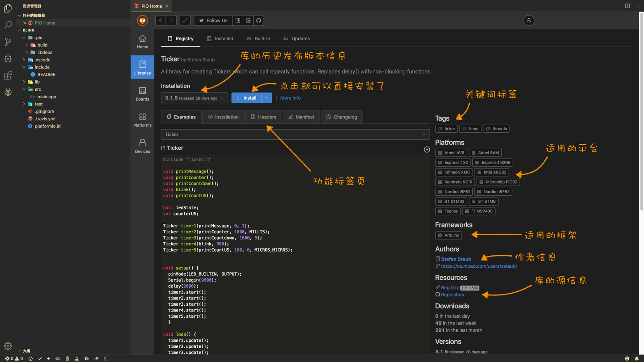This screenshot has height=362, width=644.
Task: Switch to the Installed tab
Action: pos(220,38)
